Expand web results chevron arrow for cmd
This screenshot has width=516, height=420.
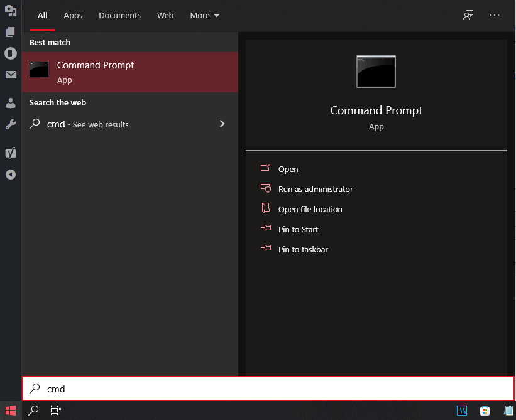pyautogui.click(x=222, y=124)
